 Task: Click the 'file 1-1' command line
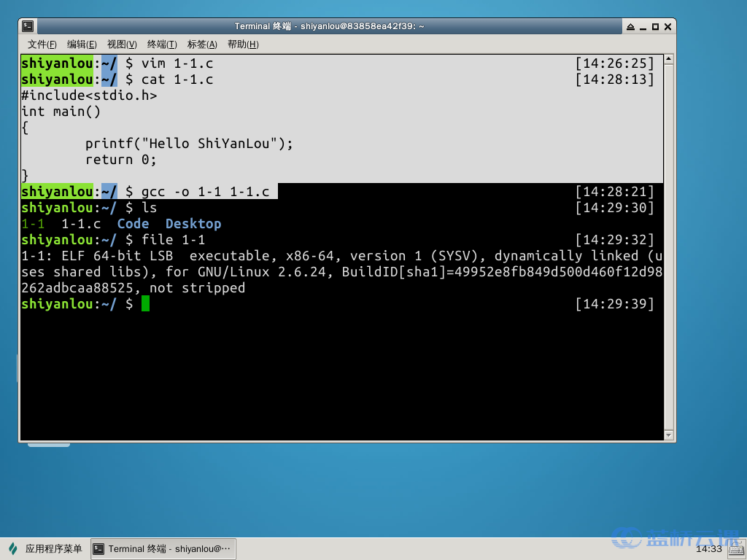(174, 239)
